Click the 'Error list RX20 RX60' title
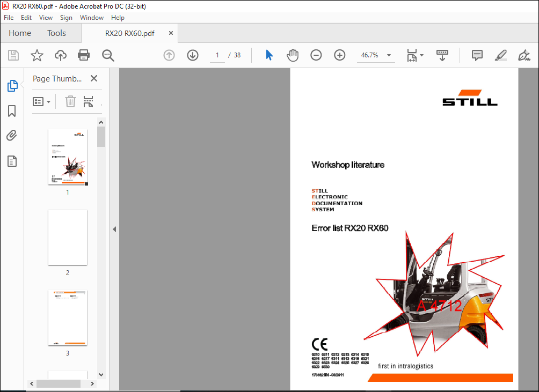539x392 pixels. [x=349, y=228]
